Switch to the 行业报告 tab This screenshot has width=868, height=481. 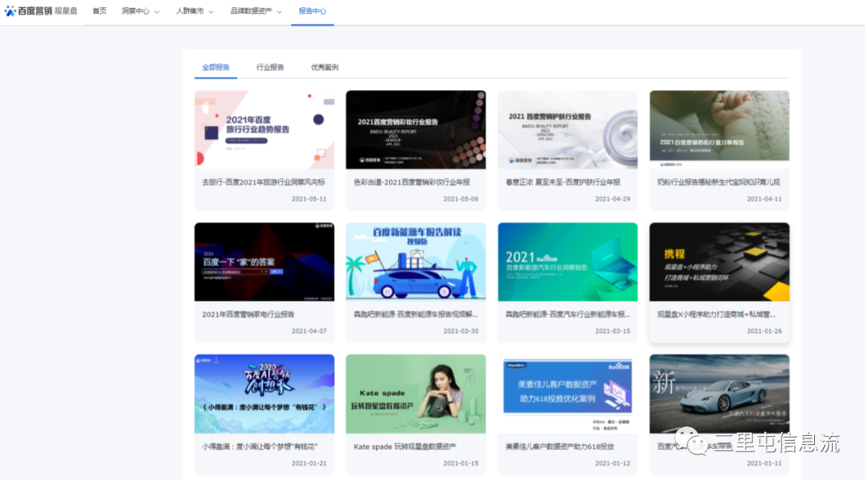click(270, 68)
